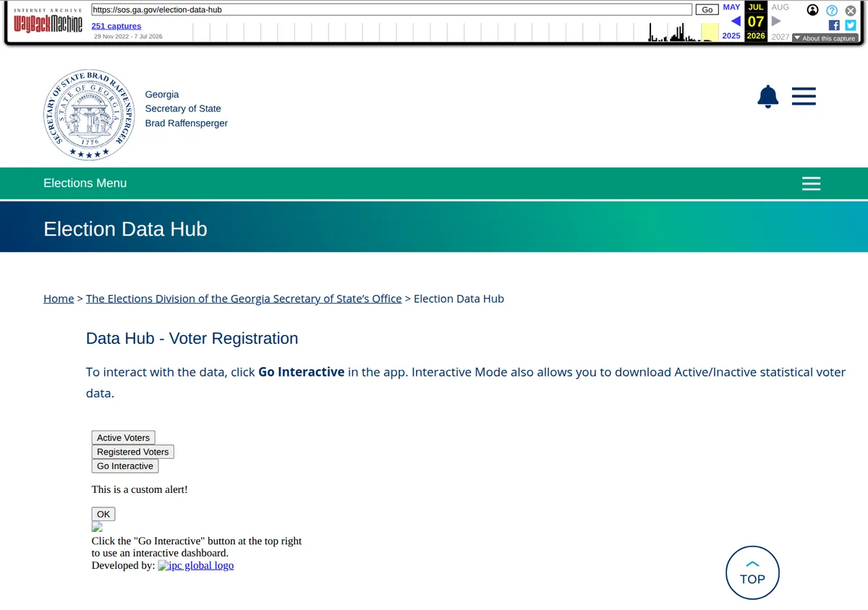This screenshot has width=868, height=610.
Task: Click the Georgia state seal logo
Action: pos(89,116)
